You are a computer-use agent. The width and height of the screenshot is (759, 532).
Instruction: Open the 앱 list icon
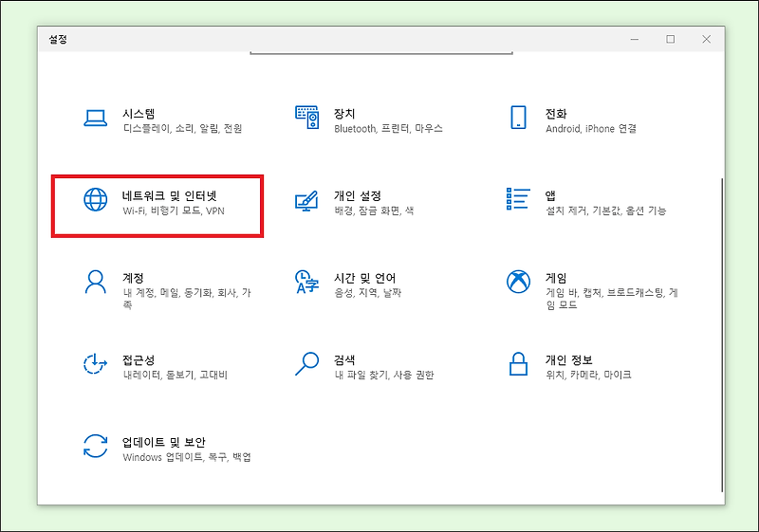point(518,199)
